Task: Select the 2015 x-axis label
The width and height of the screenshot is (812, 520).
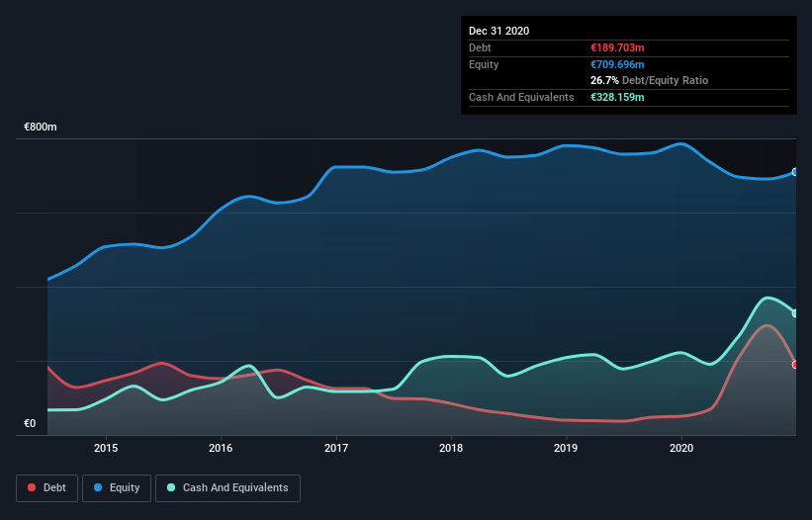Action: coord(106,448)
